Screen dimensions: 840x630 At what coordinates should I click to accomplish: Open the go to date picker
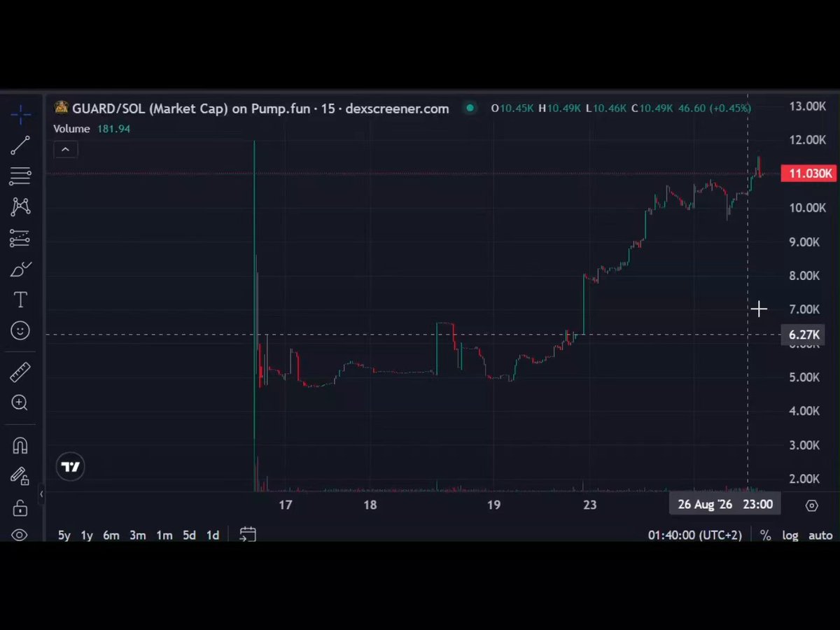click(x=248, y=535)
